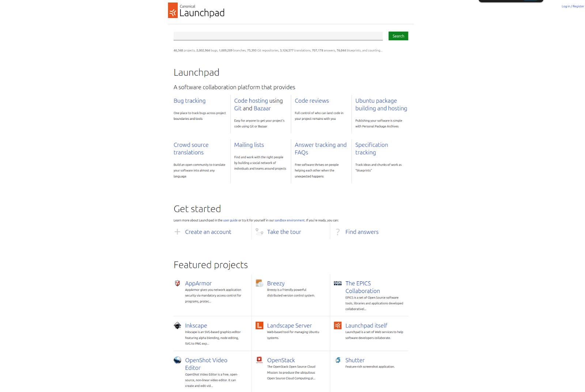Click the Launchpad itself project icon
585x392 pixels.
click(x=337, y=326)
